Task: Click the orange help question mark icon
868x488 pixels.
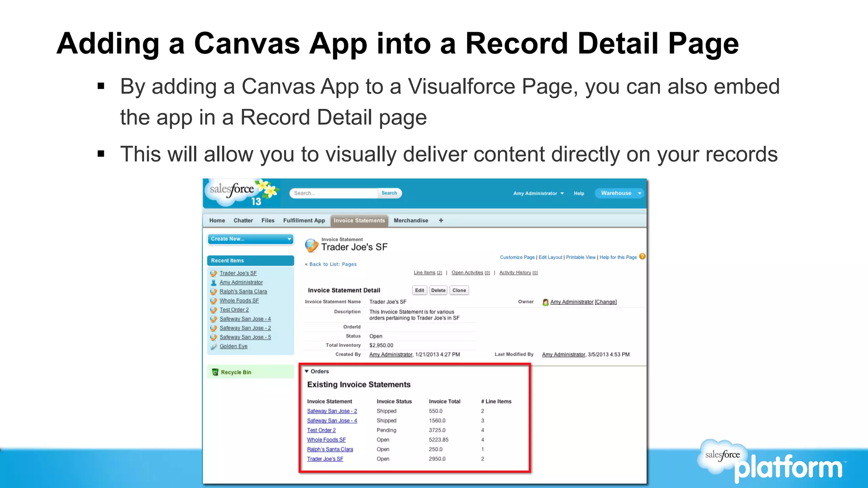Action: (x=643, y=257)
